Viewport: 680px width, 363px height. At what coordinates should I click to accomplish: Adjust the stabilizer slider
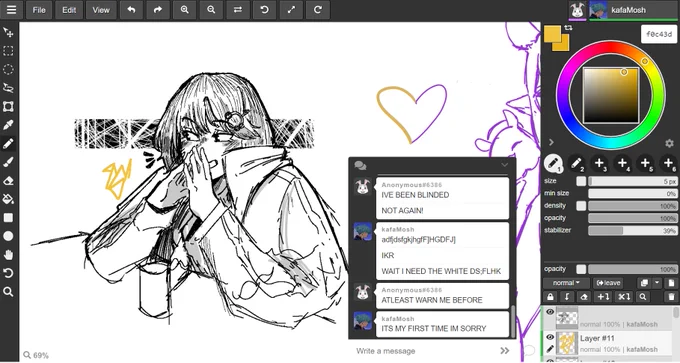point(632,231)
